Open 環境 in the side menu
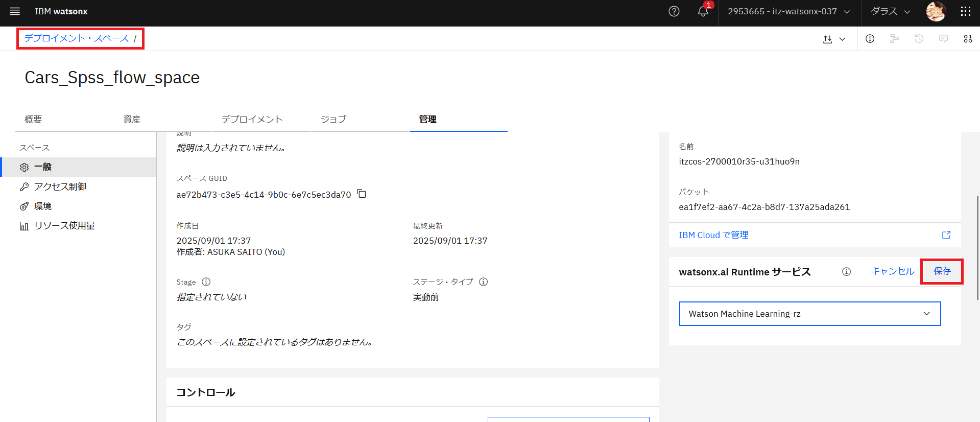This screenshot has height=422, width=980. coord(79,206)
